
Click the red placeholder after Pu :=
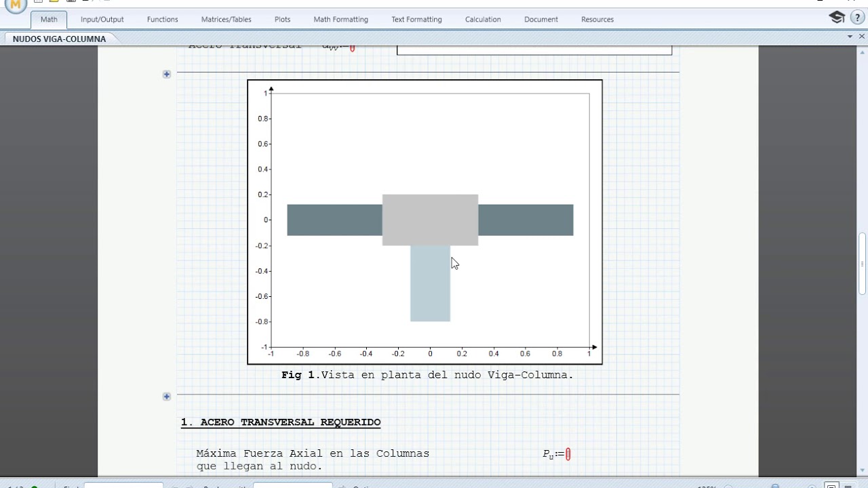[x=568, y=455]
